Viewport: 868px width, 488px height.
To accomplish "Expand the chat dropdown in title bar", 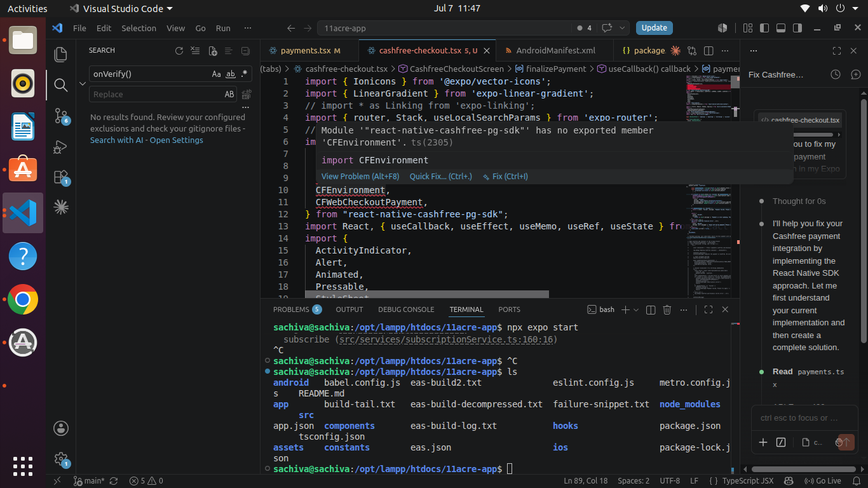I will tap(622, 28).
